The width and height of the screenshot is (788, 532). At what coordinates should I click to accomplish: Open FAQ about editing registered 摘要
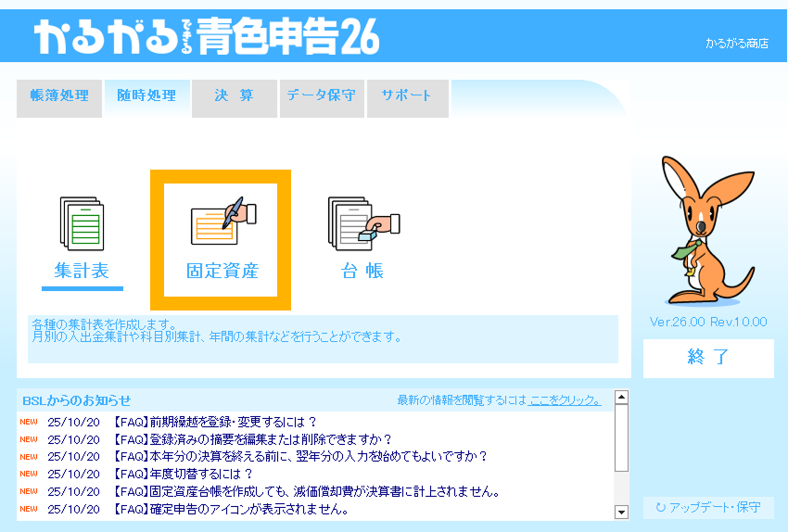point(252,439)
